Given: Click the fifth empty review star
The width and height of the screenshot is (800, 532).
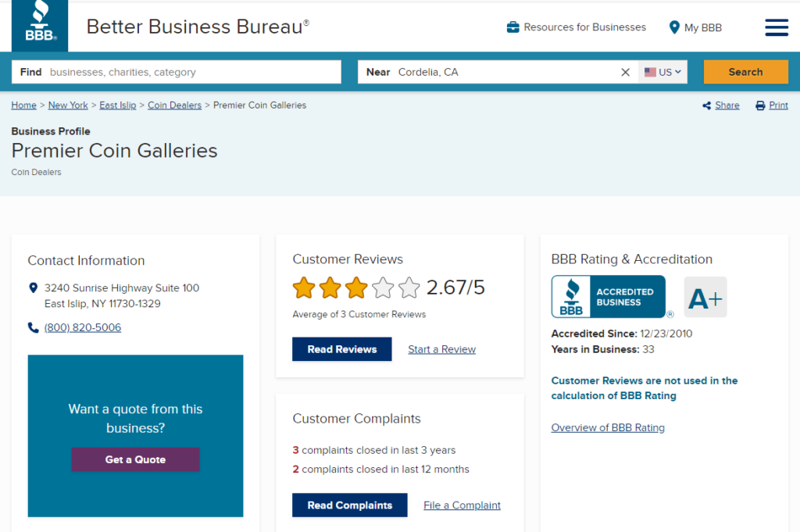Looking at the screenshot, I should (x=409, y=287).
